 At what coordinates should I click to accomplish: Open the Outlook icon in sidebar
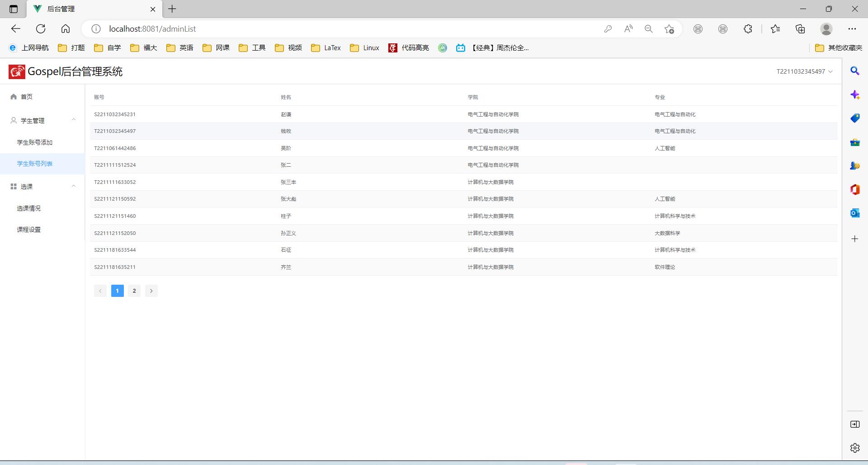tap(854, 213)
